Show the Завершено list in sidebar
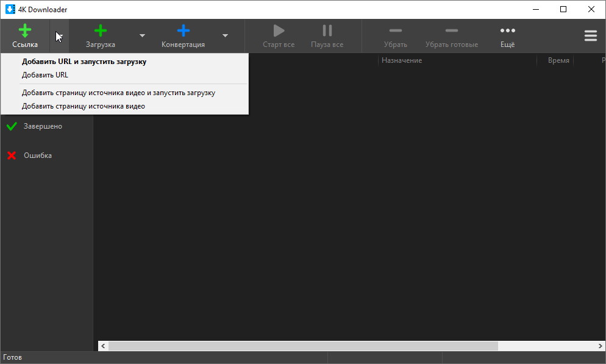 pos(43,126)
